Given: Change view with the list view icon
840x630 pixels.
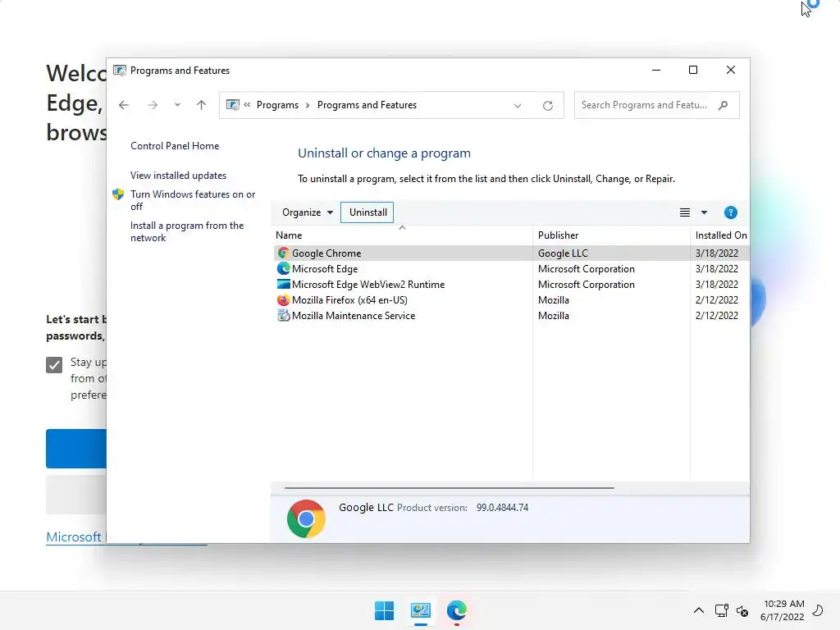Looking at the screenshot, I should [685, 212].
